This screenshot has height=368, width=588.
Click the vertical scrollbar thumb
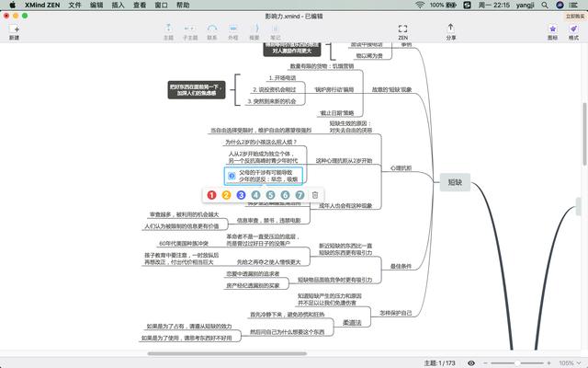tap(584, 134)
